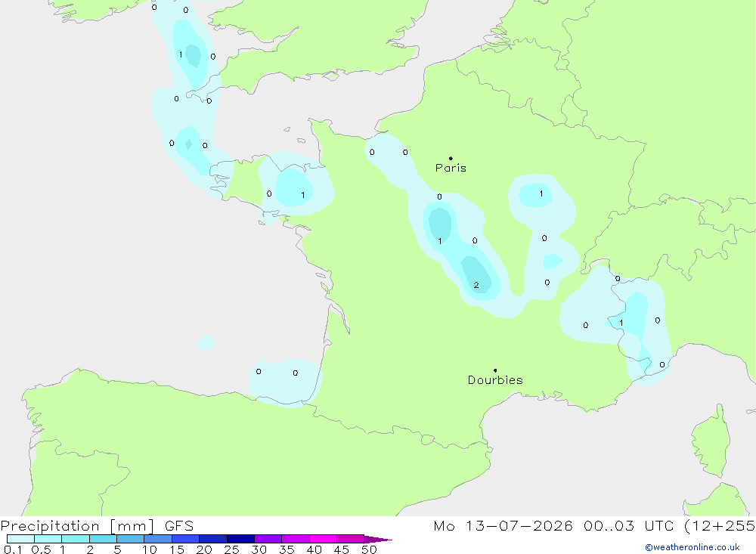Click the Dourbies city dot marker
Viewport: 756px width, 554px height.
(495, 370)
